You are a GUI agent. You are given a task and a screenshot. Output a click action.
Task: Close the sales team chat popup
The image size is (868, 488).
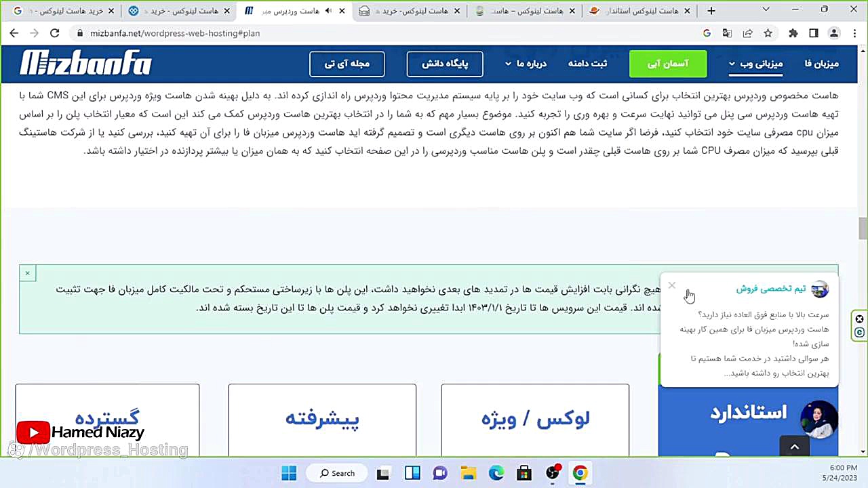click(x=671, y=285)
